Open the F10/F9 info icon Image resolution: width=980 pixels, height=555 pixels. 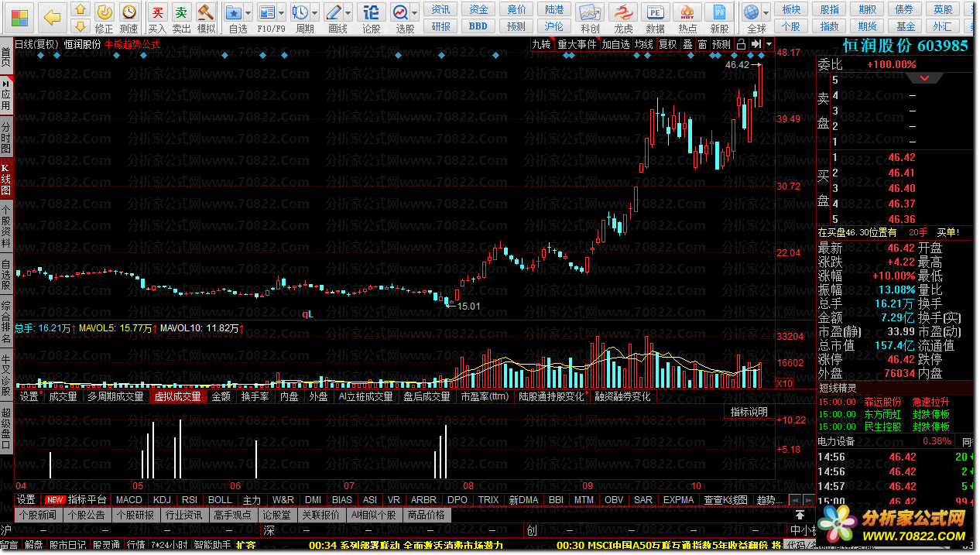267,12
